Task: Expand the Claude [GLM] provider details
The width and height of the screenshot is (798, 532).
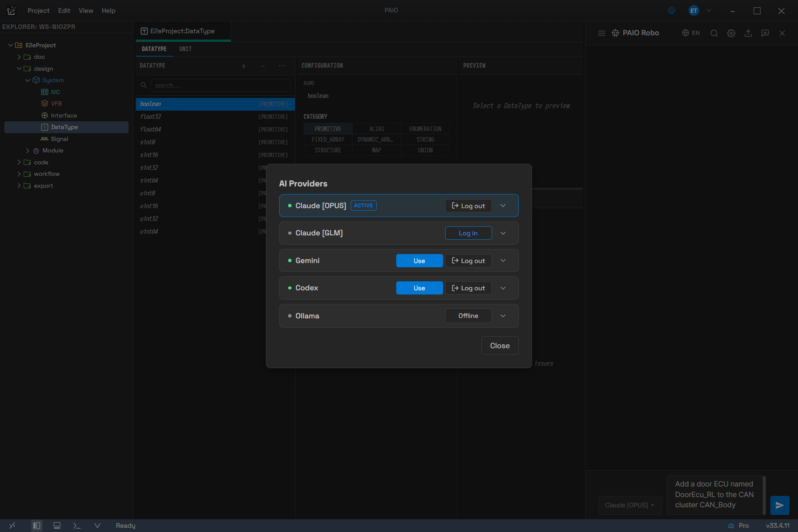Action: (503, 233)
